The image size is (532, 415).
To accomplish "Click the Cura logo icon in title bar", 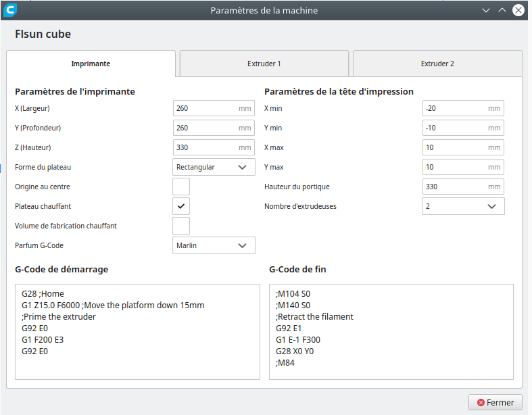I will (11, 10).
